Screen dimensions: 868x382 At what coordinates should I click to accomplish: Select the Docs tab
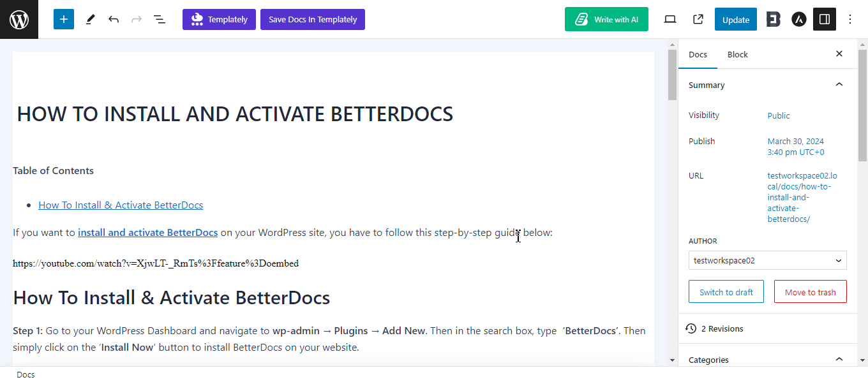pyautogui.click(x=698, y=54)
